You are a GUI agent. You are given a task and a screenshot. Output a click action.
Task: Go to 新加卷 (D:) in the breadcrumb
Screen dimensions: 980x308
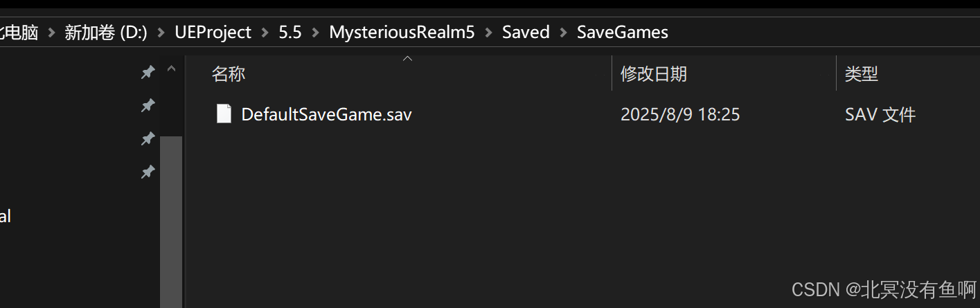pos(106,33)
